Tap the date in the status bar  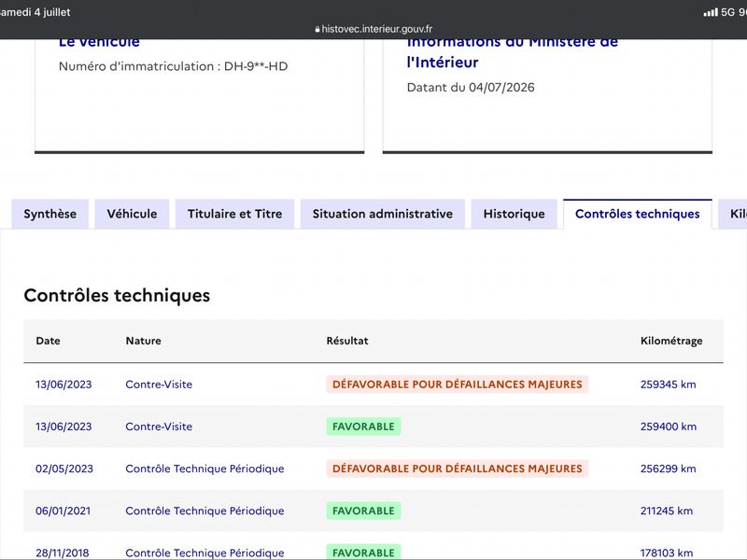click(35, 12)
